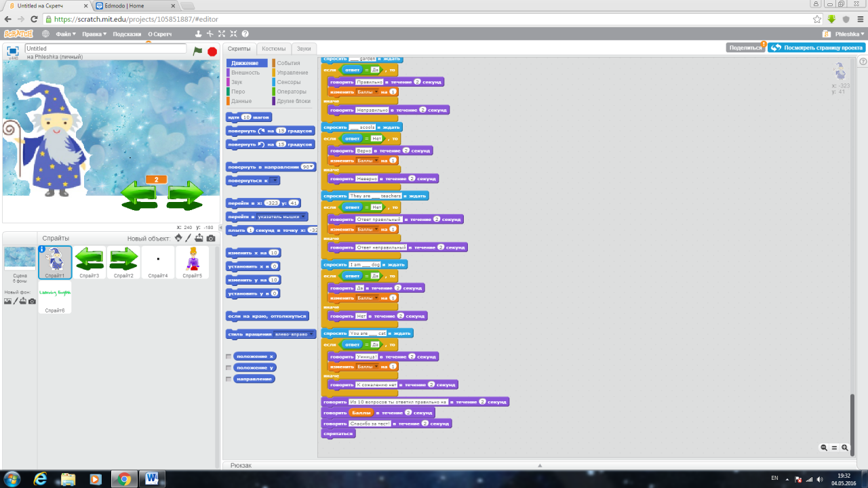Open the 'О Скретч' menu item
The height and width of the screenshot is (488, 868).
(x=160, y=34)
